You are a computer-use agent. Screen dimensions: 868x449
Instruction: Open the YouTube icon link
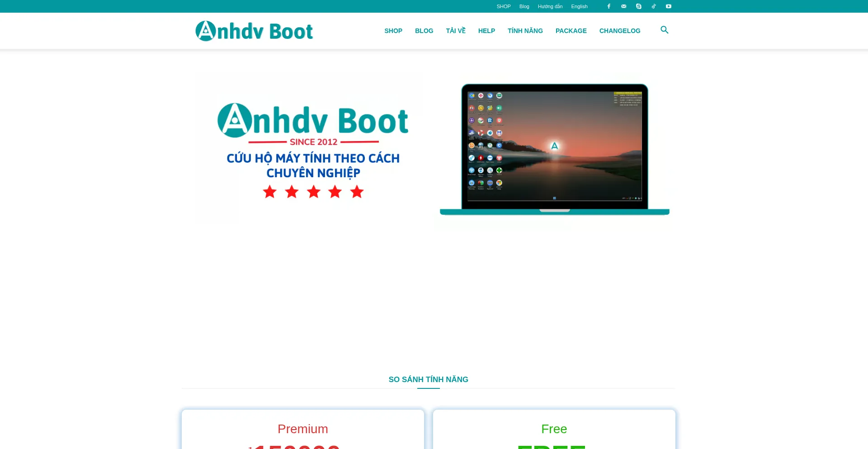(669, 6)
